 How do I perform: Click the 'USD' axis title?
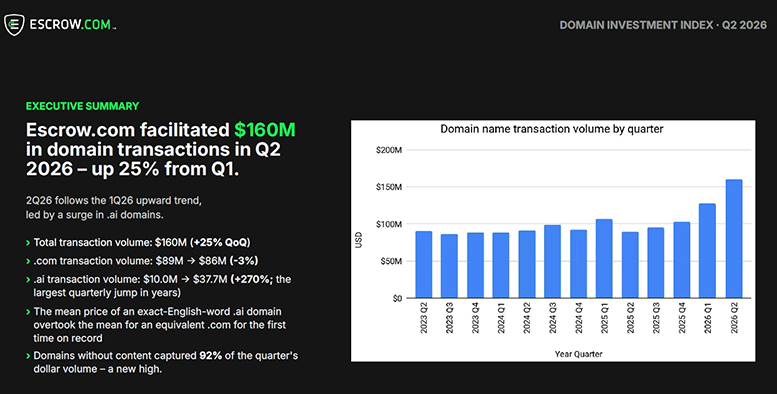point(359,240)
